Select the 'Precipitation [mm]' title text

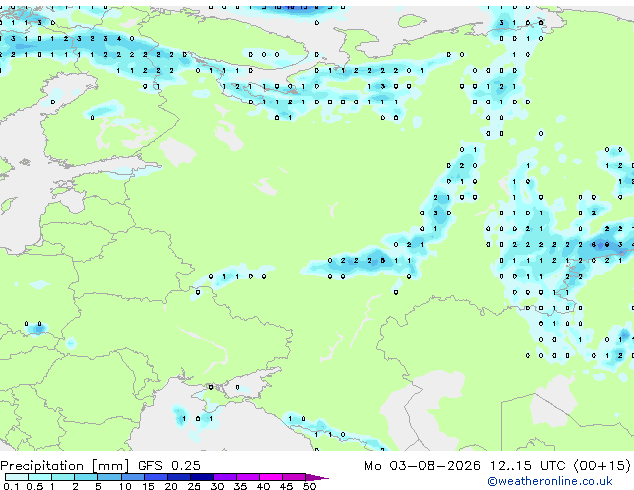(64, 466)
